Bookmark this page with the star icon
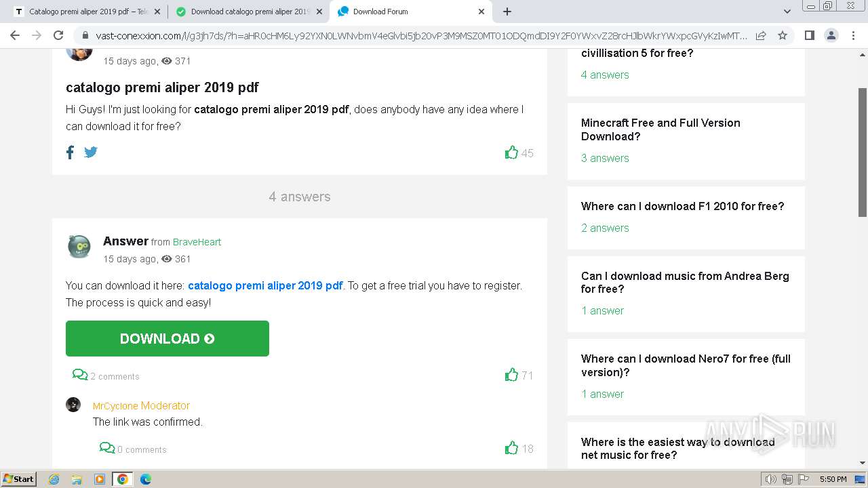868x488 pixels. click(783, 35)
